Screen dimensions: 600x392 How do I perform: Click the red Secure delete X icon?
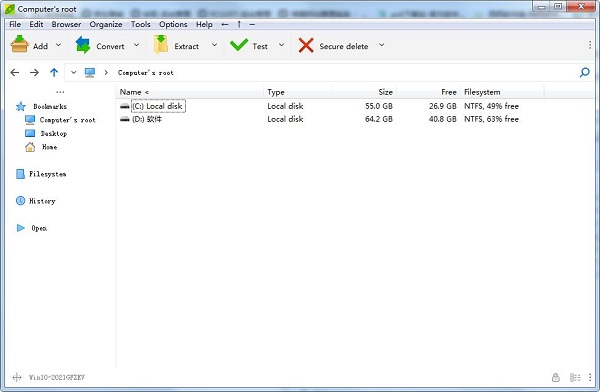306,45
